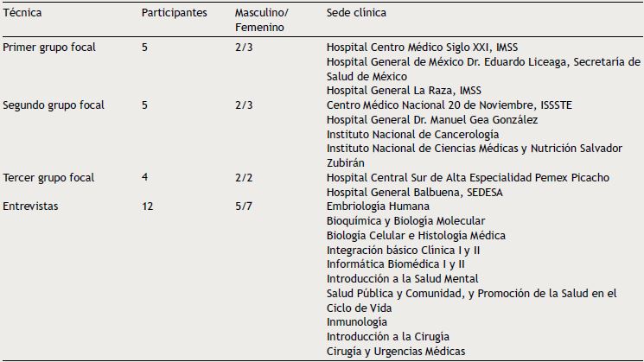The width and height of the screenshot is (644, 362).
Task: Select the Segundo grupo focal row label
Action: (53, 105)
